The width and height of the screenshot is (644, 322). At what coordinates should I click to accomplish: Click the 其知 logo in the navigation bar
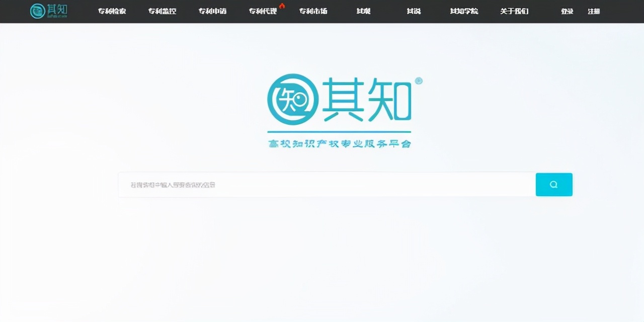[48, 11]
